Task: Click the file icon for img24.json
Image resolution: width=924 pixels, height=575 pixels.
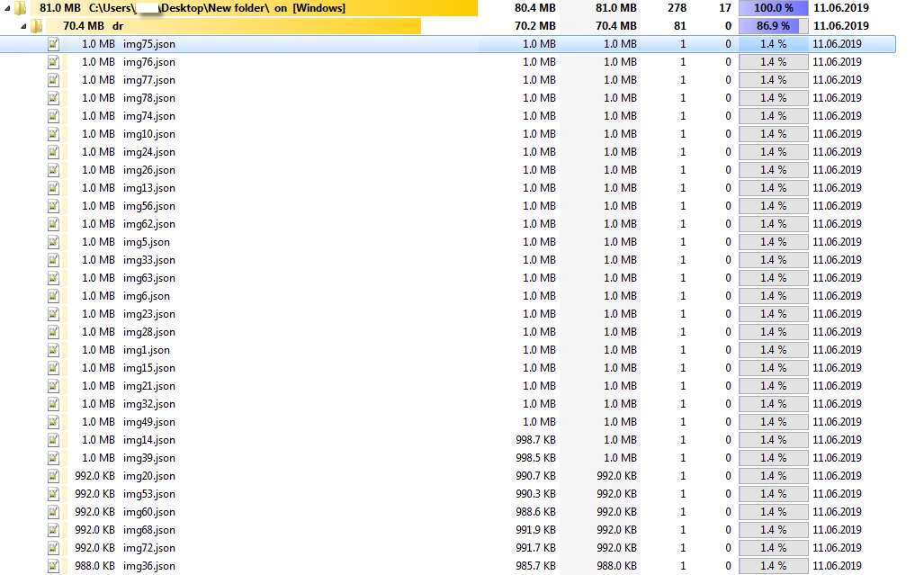Action: 54,152
